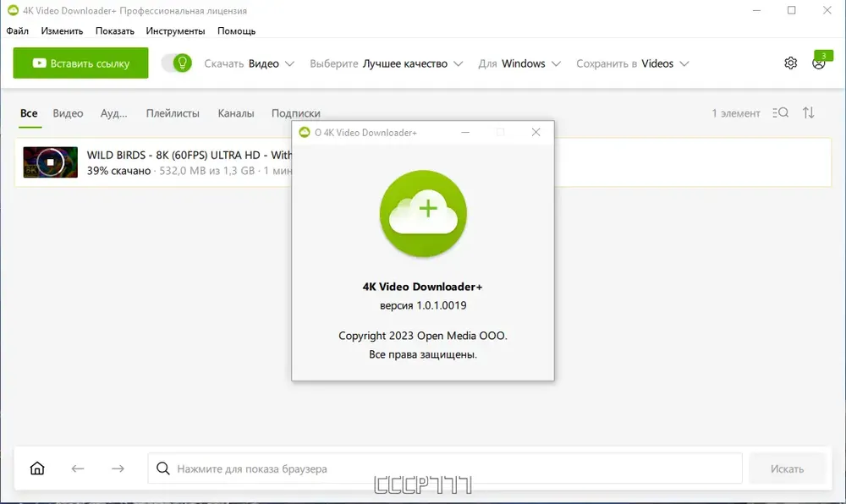This screenshot has height=504, width=846.
Task: Switch to the Плейлисты tab
Action: click(x=173, y=113)
